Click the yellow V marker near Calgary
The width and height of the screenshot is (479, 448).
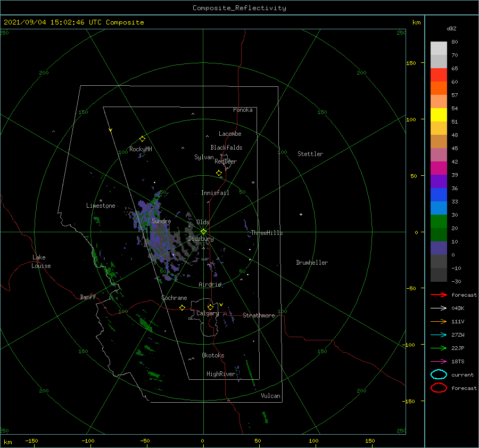pyautogui.click(x=221, y=305)
